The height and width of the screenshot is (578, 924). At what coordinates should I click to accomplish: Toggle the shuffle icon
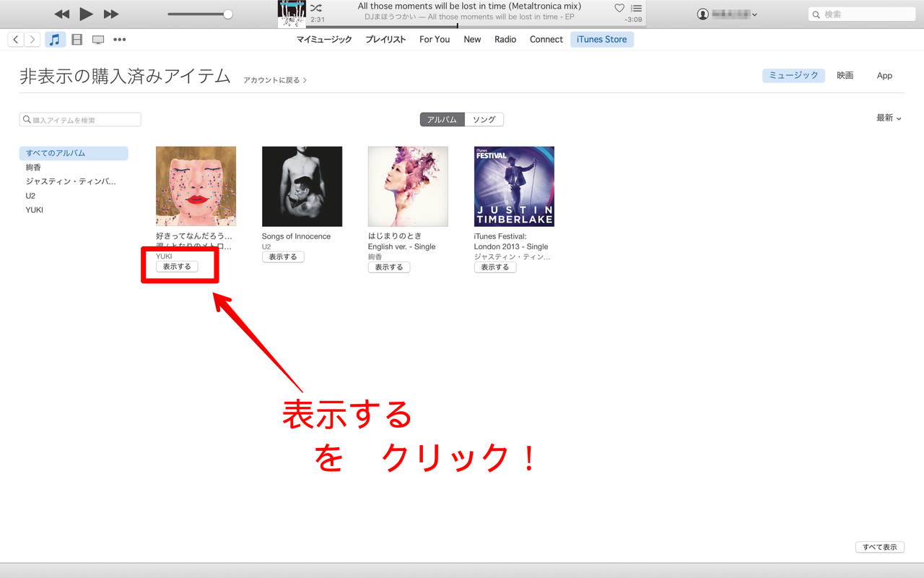coord(316,8)
